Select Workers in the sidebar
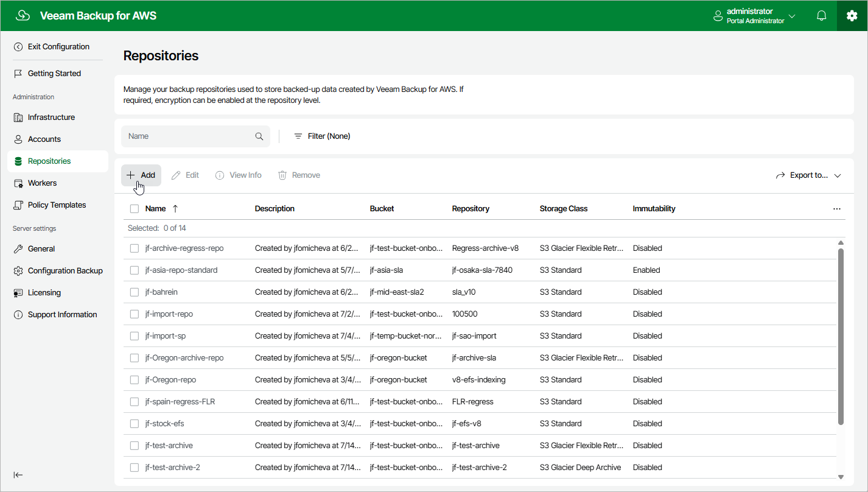 pos(58,183)
